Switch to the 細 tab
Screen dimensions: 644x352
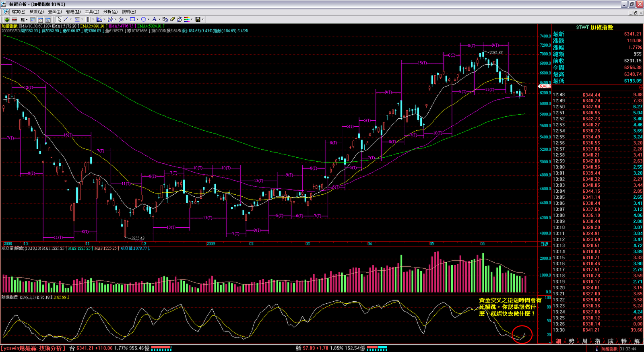558,341
